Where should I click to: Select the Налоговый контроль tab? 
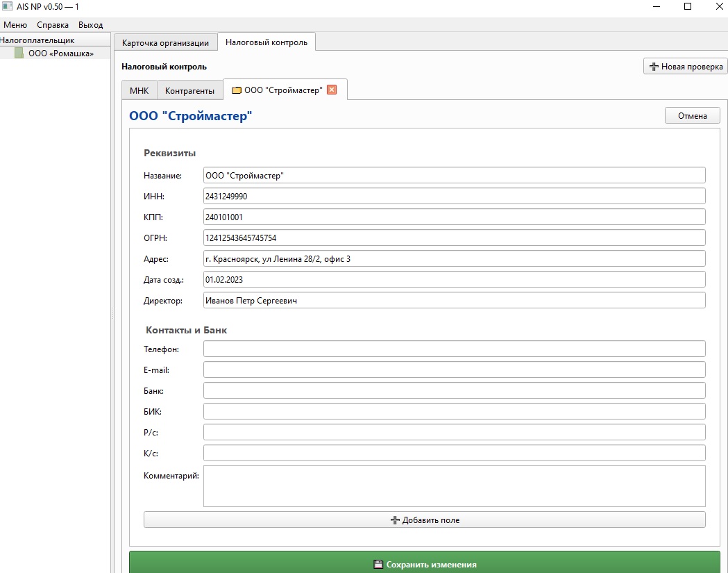click(x=266, y=42)
